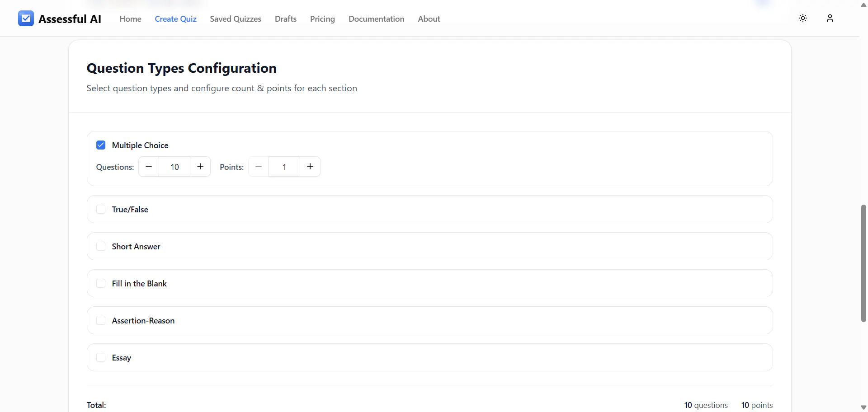Go to the Home nav item
Image resolution: width=868 pixels, height=412 pixels.
(131, 19)
